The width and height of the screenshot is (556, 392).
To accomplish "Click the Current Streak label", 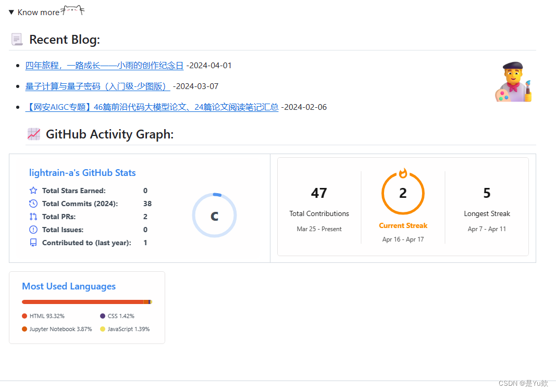I will pyautogui.click(x=403, y=225).
